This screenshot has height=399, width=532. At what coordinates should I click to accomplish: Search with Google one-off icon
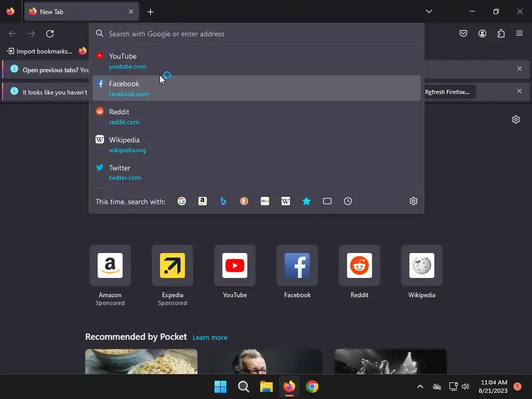pyautogui.click(x=182, y=201)
